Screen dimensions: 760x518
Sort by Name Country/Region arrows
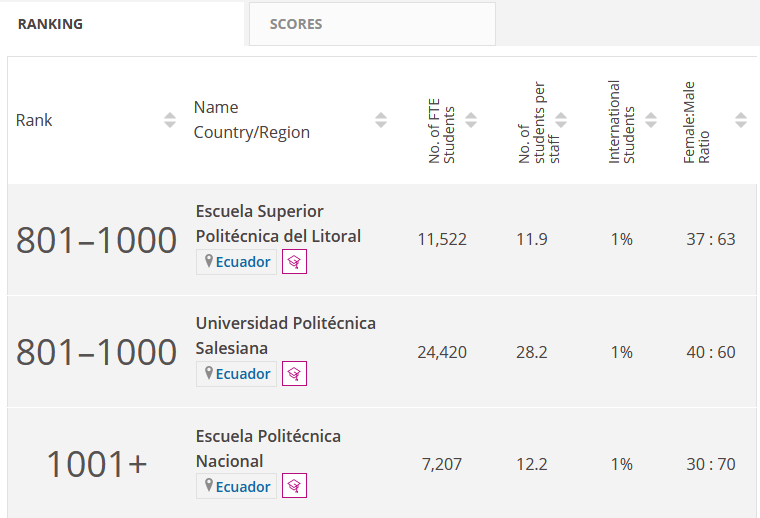click(x=381, y=120)
